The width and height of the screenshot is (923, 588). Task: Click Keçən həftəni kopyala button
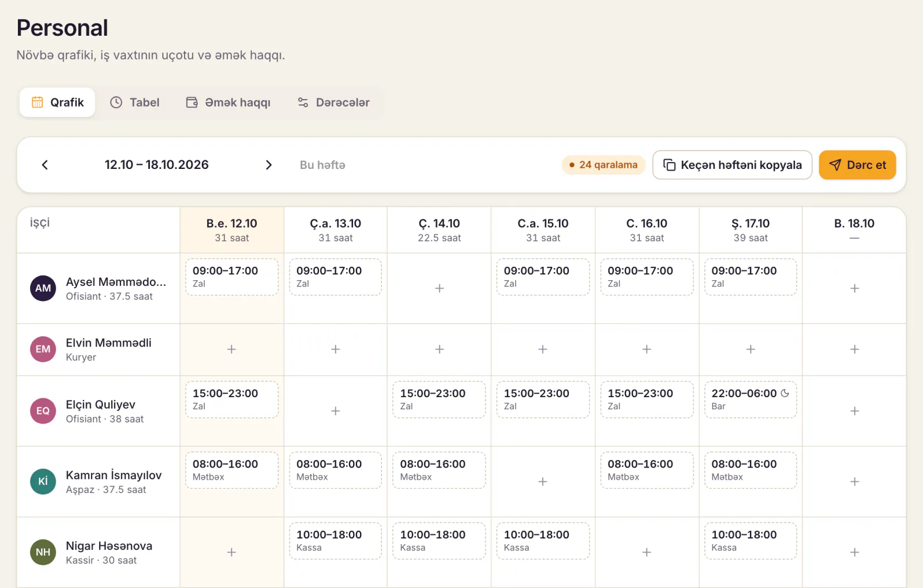(732, 165)
